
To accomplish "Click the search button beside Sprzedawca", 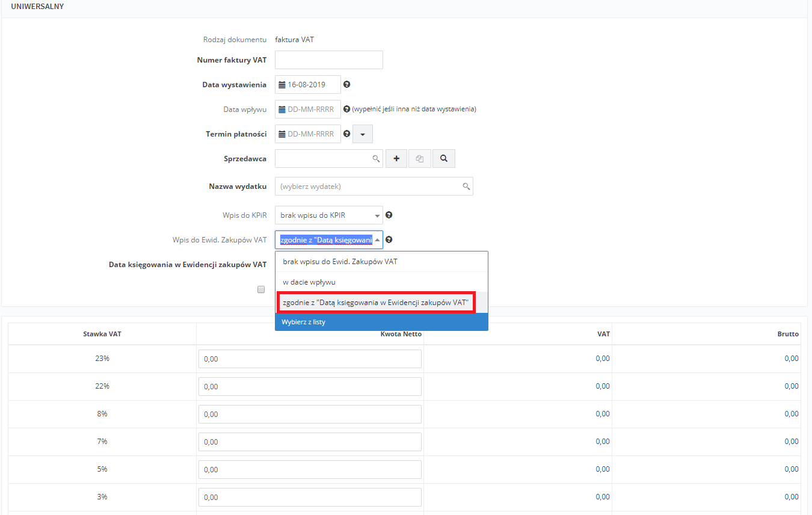I will pos(444,159).
